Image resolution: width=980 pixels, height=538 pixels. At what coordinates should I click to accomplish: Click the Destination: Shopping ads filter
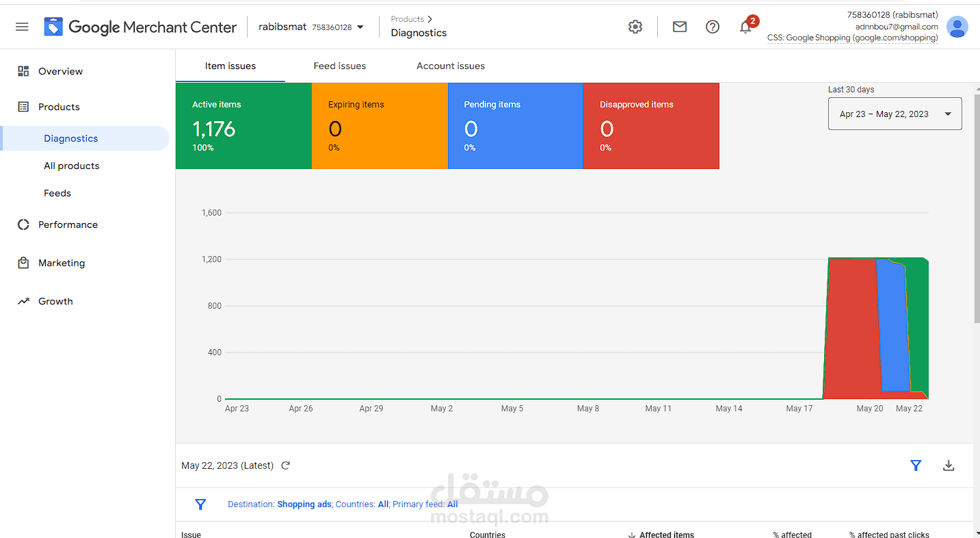tap(280, 504)
